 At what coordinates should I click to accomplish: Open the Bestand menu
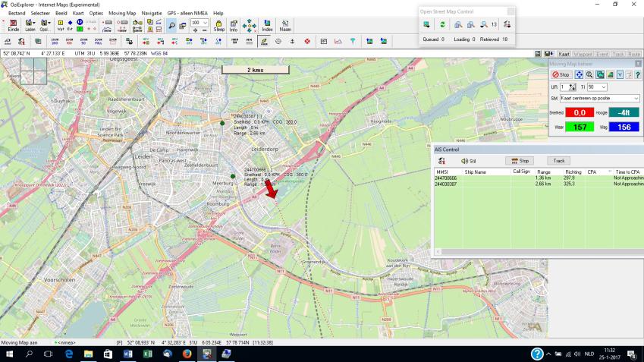(x=17, y=13)
